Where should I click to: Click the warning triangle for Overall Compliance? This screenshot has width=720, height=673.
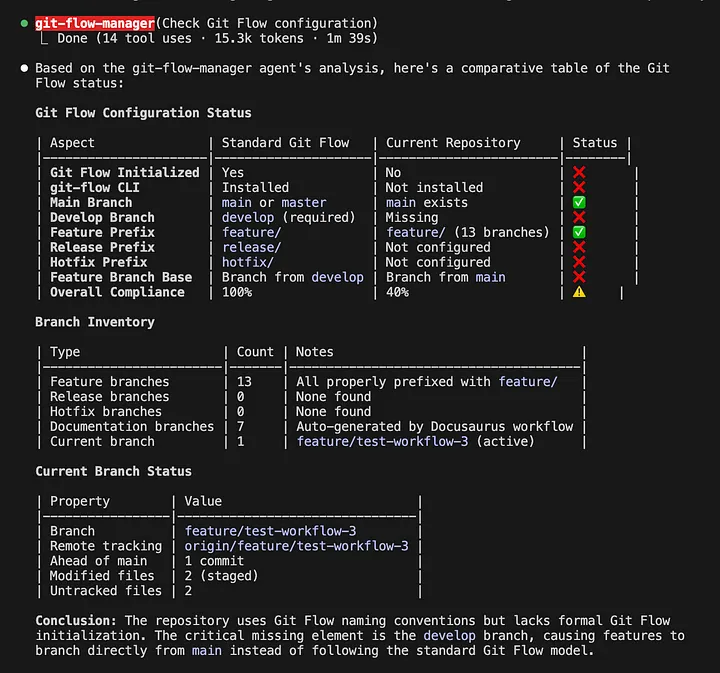(579, 292)
